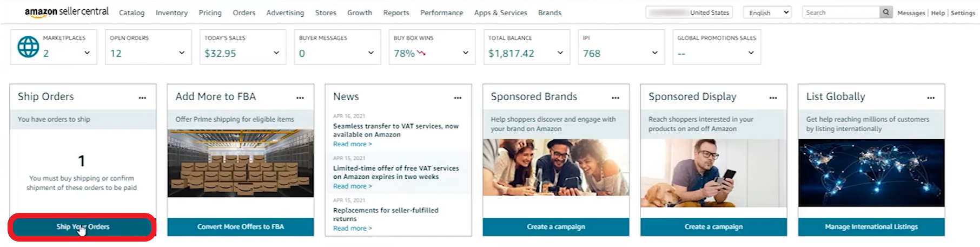
Task: Open the Reports menu
Action: (x=396, y=12)
